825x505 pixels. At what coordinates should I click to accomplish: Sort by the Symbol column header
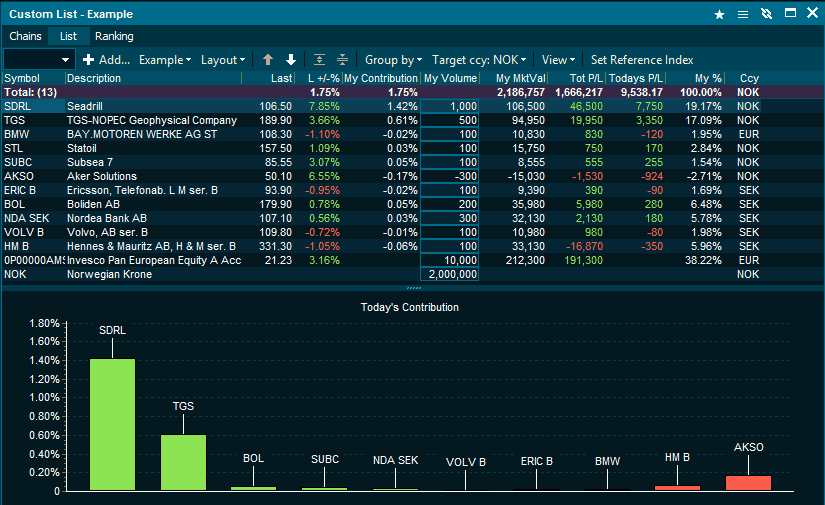pyautogui.click(x=34, y=78)
